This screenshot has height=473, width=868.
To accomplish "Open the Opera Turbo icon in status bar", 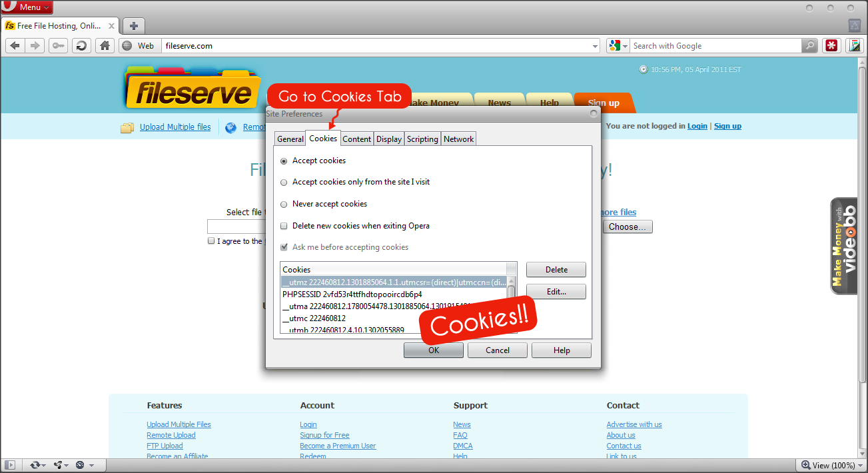I will (x=79, y=465).
